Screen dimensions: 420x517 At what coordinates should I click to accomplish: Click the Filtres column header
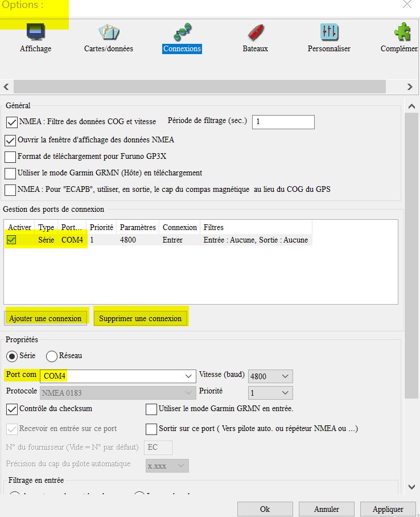coord(213,227)
